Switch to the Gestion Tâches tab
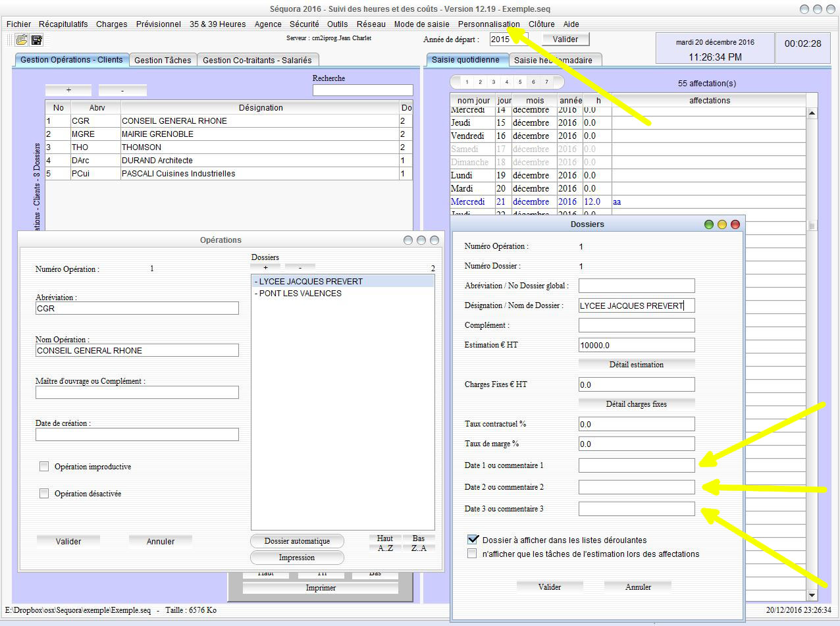This screenshot has height=626, width=840. click(163, 59)
